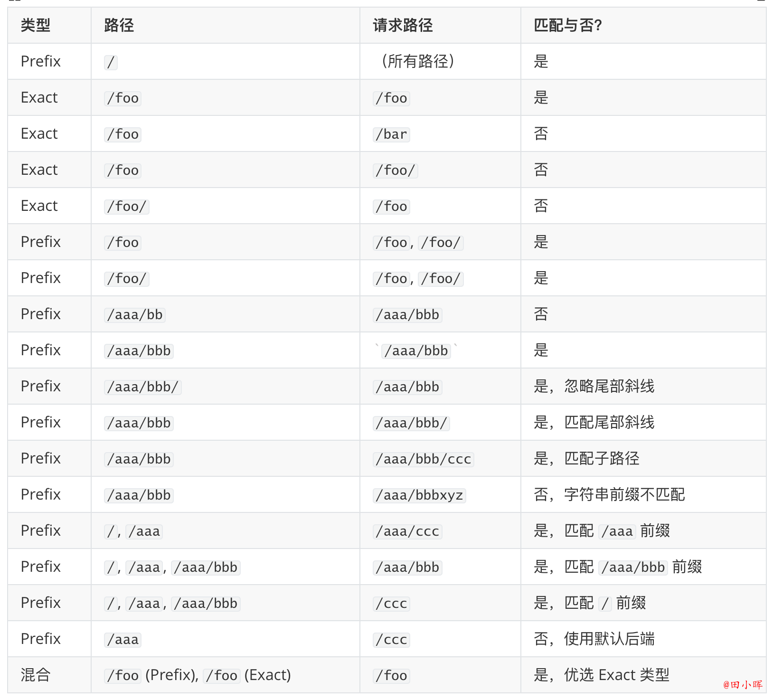The width and height of the screenshot is (773, 700).
Task: Click the /aaa/bbb/ path code in the Prefix row
Action: [x=143, y=387]
